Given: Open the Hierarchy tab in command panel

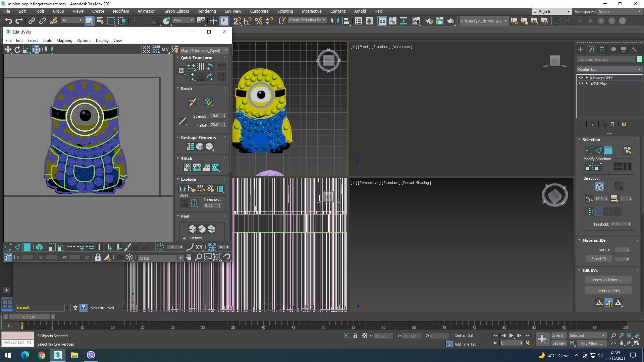Looking at the screenshot, I should [x=602, y=49].
